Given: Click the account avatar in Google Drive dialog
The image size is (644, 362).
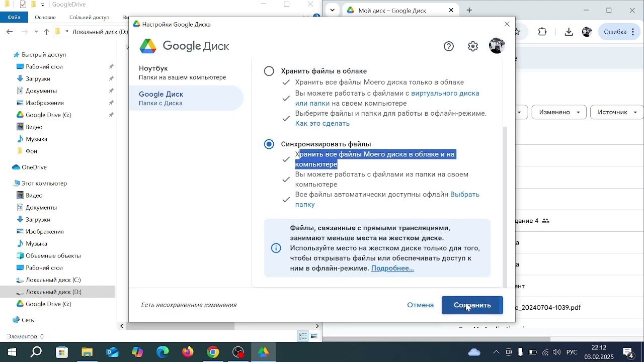Looking at the screenshot, I should tap(497, 46).
